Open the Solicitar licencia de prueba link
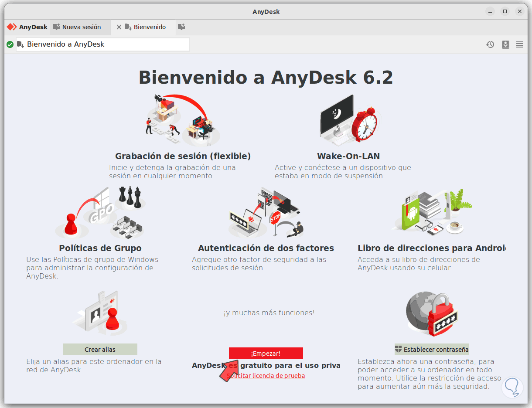The width and height of the screenshot is (532, 408). pyautogui.click(x=266, y=376)
